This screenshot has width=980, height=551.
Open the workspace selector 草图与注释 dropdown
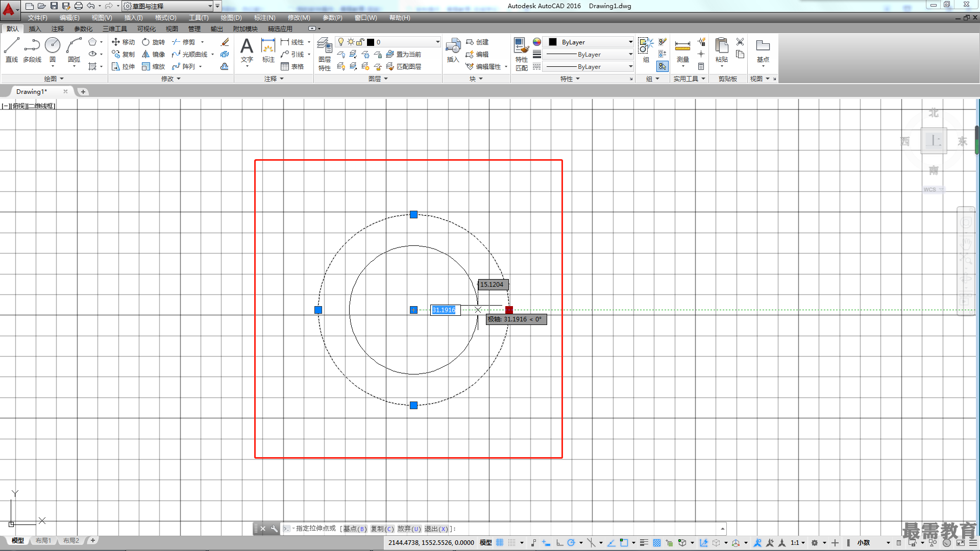click(x=210, y=6)
